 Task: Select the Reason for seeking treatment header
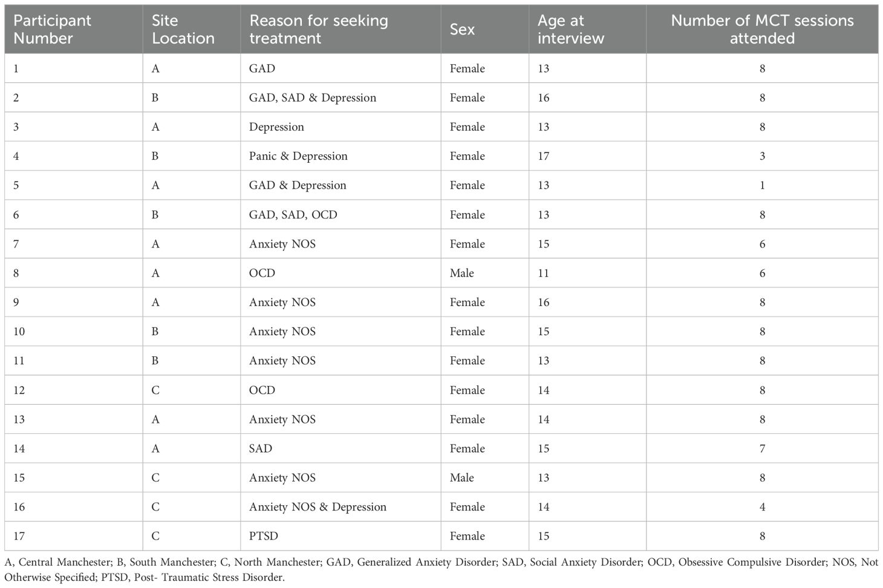pos(318,29)
